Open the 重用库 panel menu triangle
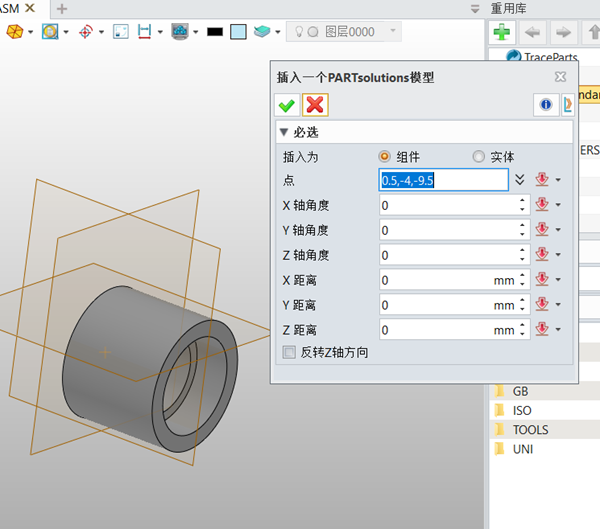 474,9
